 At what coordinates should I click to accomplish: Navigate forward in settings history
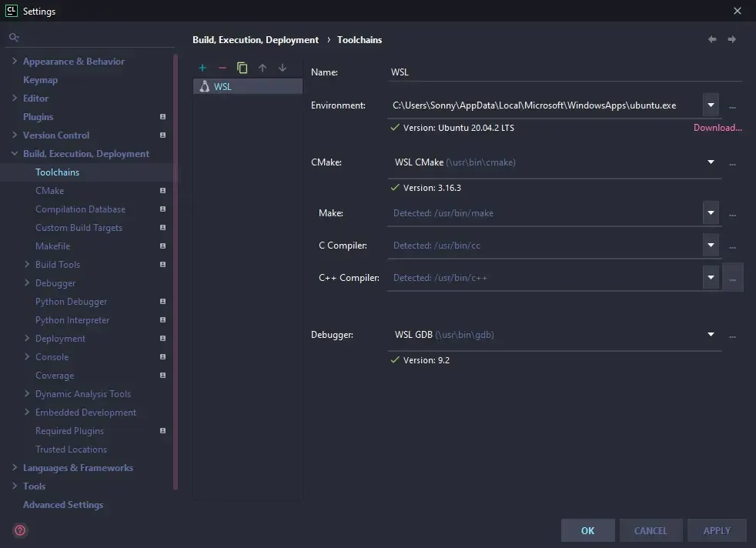click(732, 39)
